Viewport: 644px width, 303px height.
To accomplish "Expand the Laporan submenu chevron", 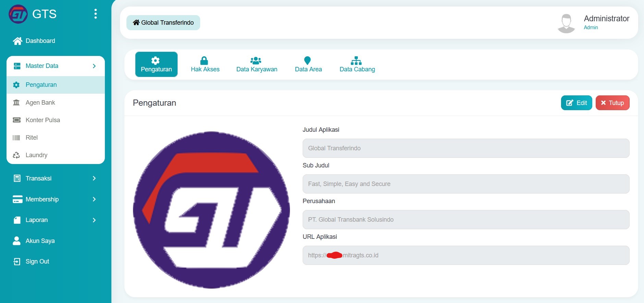I will pyautogui.click(x=94, y=220).
